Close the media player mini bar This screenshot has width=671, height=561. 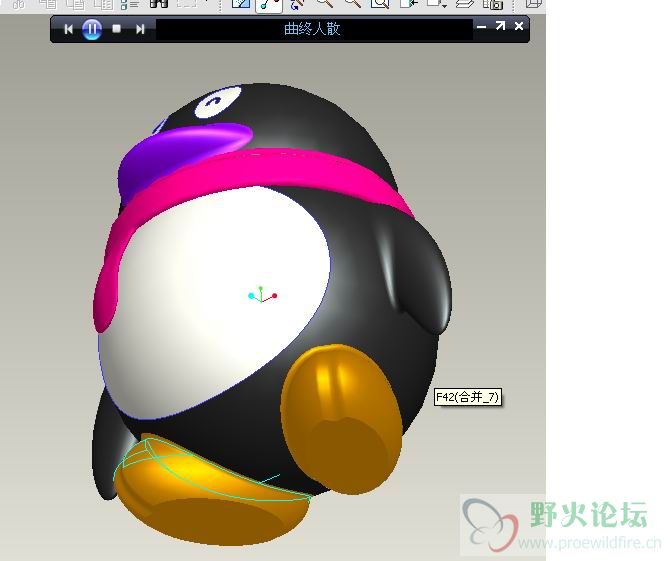click(519, 26)
